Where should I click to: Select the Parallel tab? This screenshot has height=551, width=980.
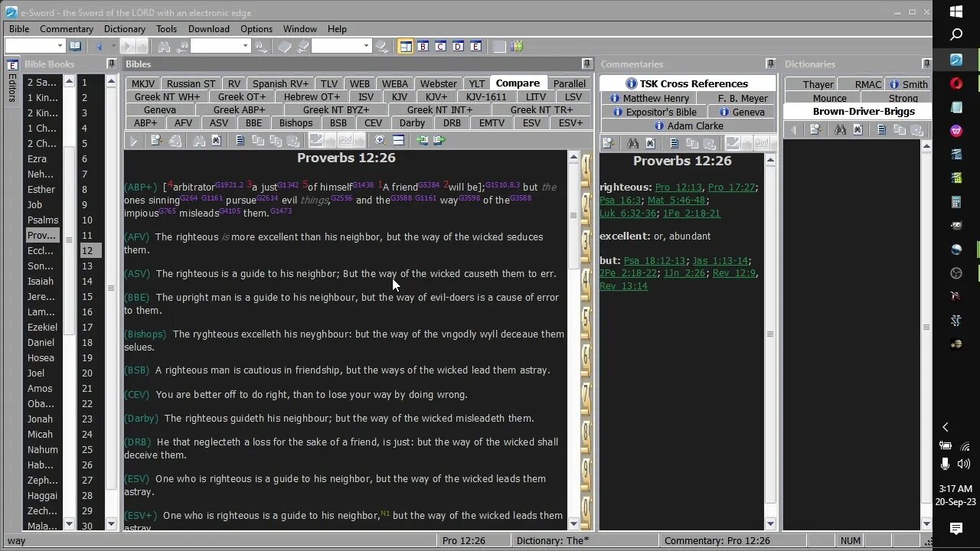tap(569, 83)
